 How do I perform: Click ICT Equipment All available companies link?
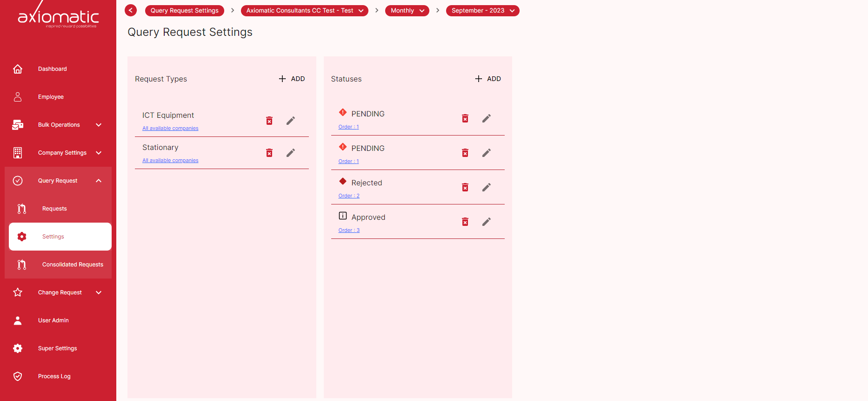click(170, 128)
